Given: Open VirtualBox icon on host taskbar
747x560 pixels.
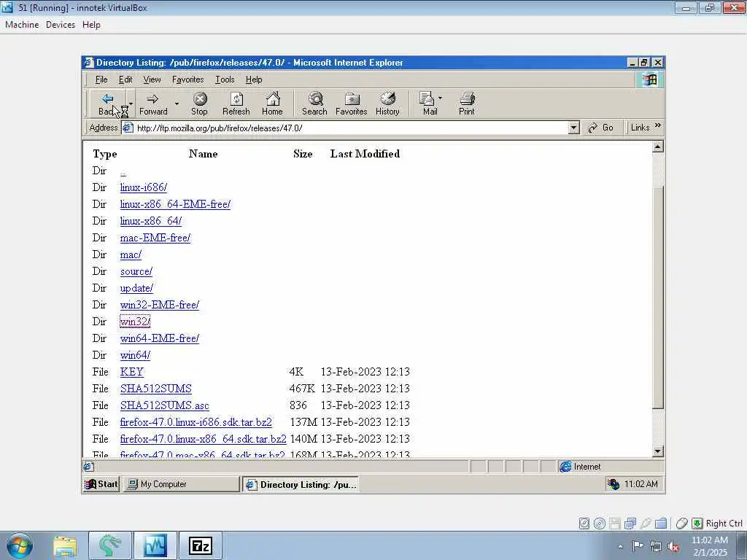Looking at the screenshot, I should click(155, 545).
